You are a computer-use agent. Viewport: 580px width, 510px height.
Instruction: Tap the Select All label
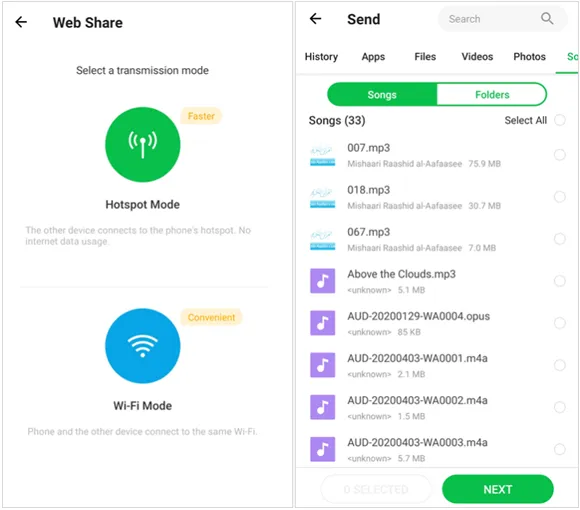[526, 120]
